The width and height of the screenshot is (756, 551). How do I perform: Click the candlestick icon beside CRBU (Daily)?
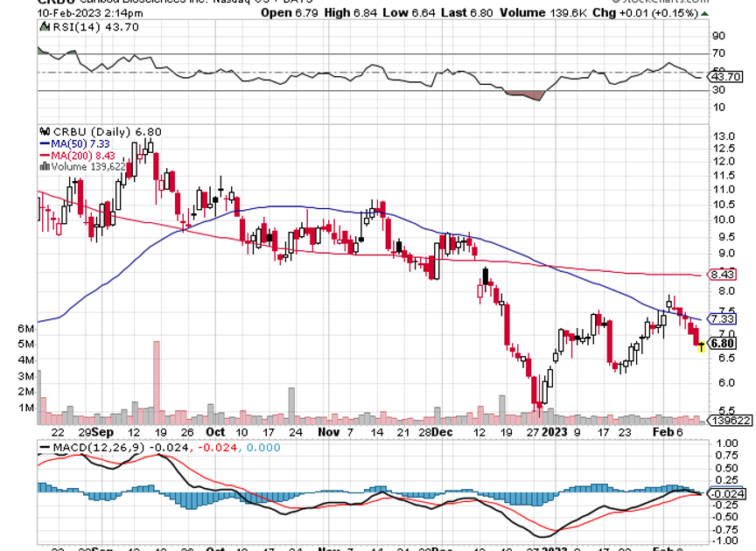point(45,131)
